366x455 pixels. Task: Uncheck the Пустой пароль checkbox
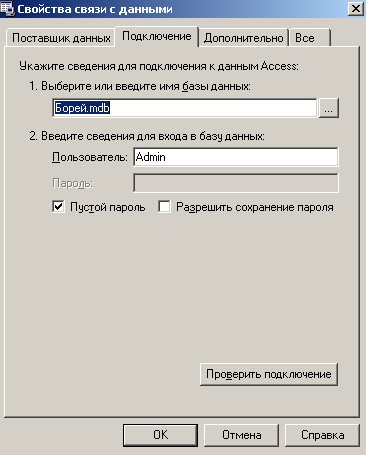tap(59, 207)
